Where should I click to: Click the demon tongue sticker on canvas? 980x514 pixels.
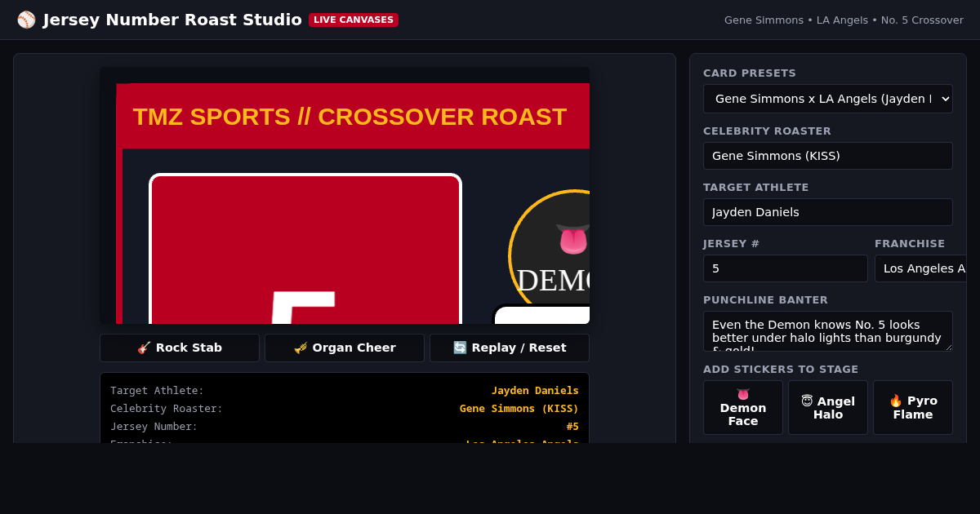click(572, 237)
